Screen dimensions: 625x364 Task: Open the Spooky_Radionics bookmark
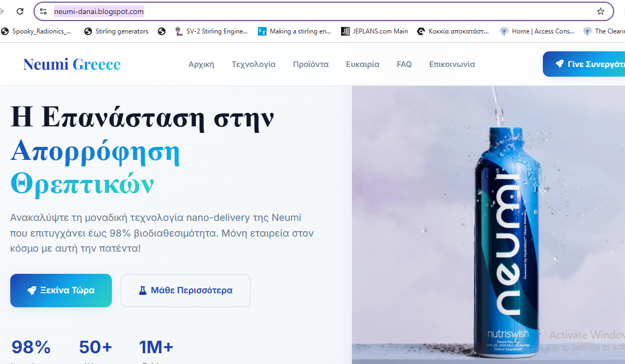[x=37, y=31]
